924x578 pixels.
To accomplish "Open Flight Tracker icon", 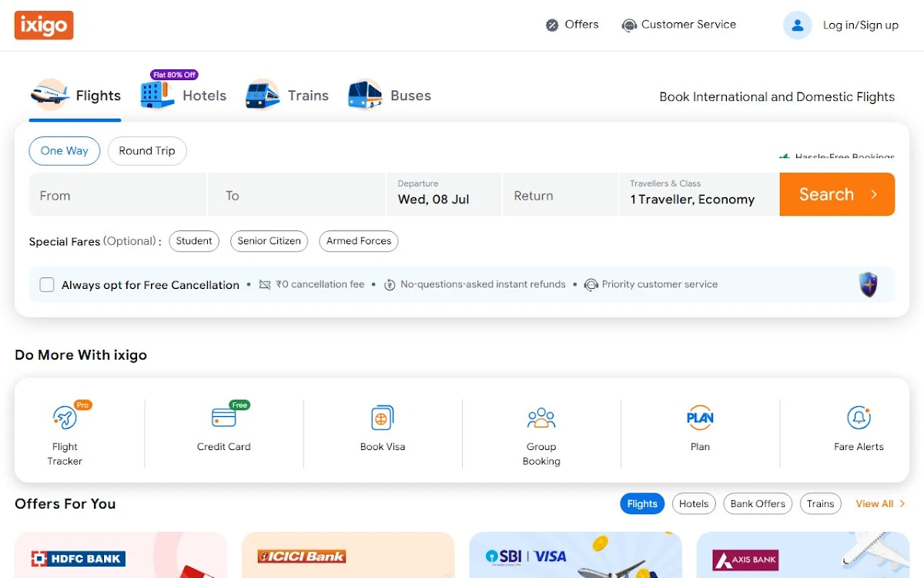I will [65, 418].
